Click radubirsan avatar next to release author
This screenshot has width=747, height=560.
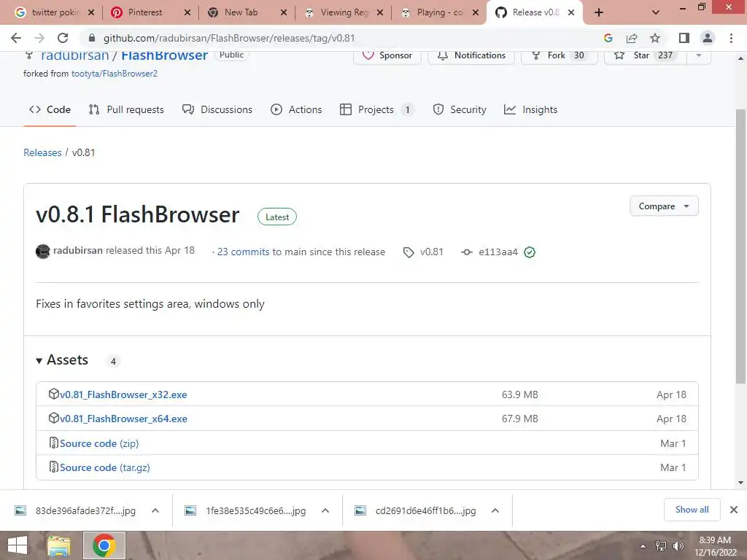pos(43,251)
